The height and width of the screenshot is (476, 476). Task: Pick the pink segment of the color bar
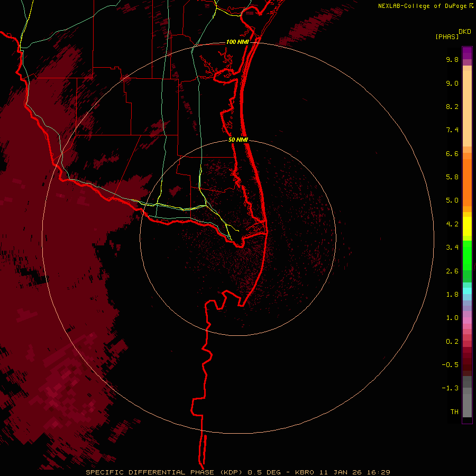click(467, 321)
